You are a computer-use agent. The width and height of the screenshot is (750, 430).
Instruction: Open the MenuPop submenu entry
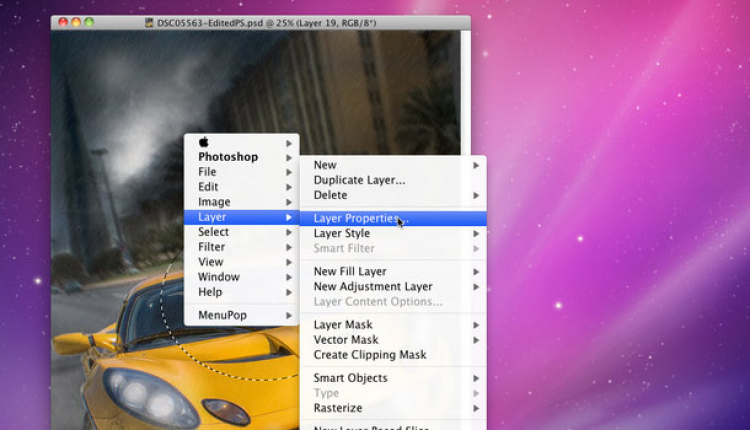click(242, 315)
